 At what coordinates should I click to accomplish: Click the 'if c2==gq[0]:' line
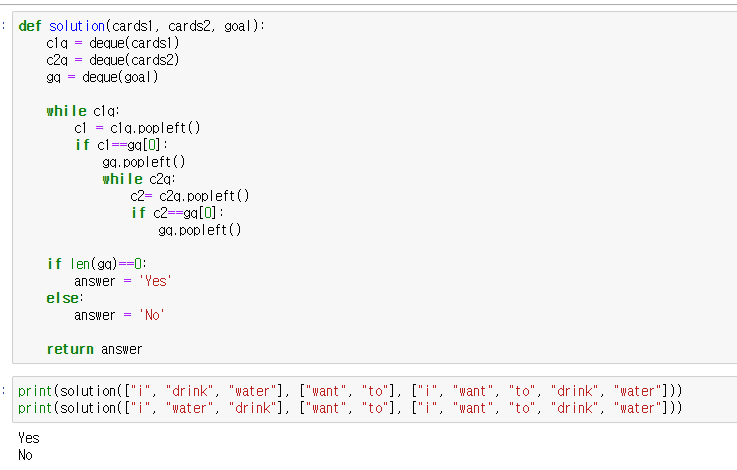tap(177, 213)
